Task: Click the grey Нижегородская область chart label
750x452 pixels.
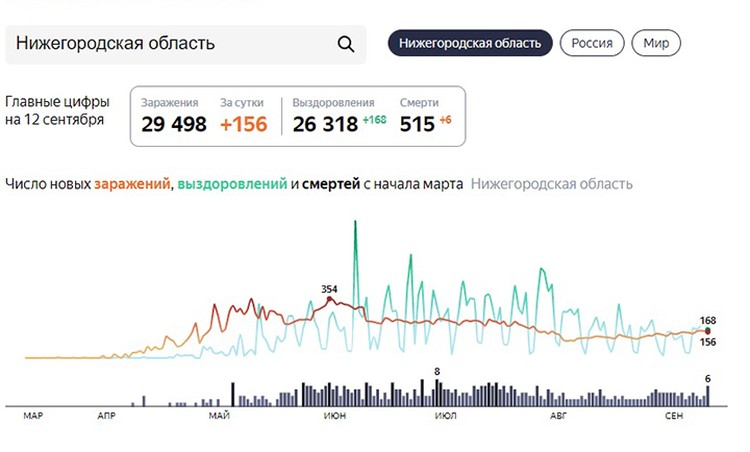Action: (551, 184)
